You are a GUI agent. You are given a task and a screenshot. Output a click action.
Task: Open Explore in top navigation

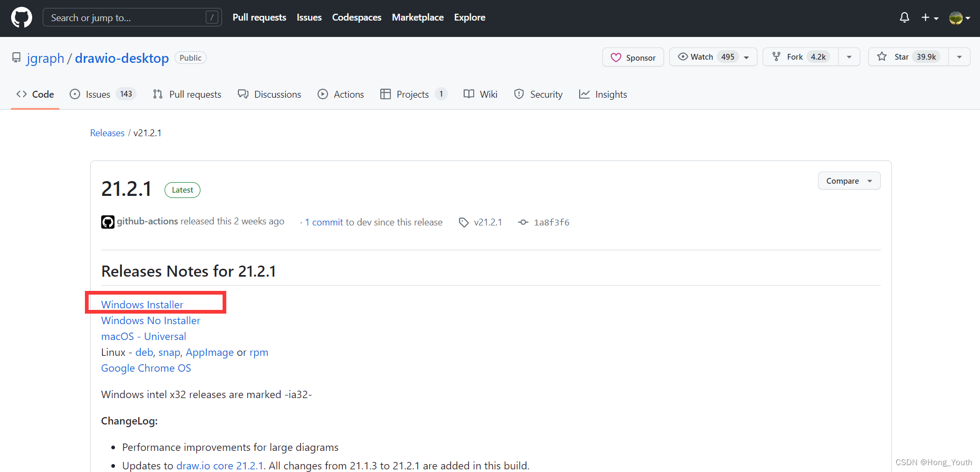pos(469,17)
